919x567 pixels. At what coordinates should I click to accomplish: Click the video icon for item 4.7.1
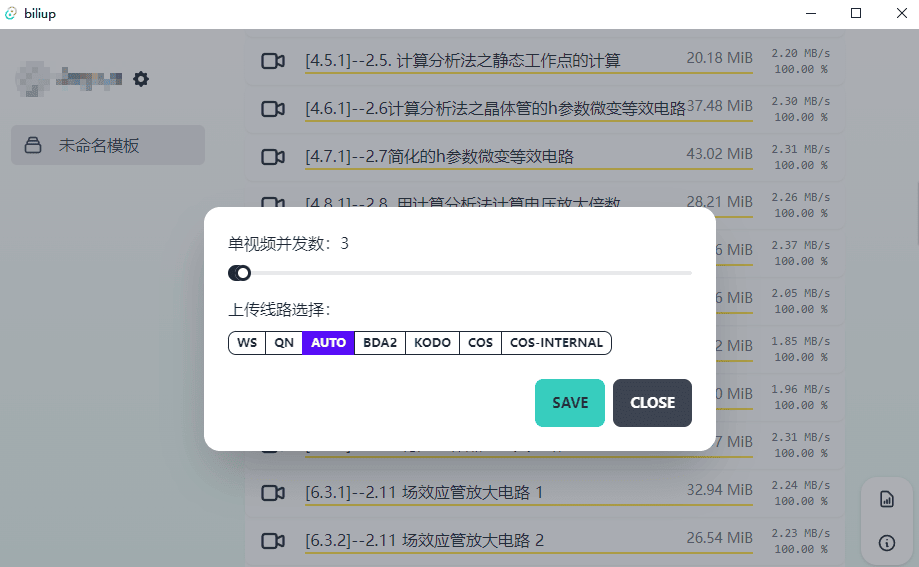point(272,156)
